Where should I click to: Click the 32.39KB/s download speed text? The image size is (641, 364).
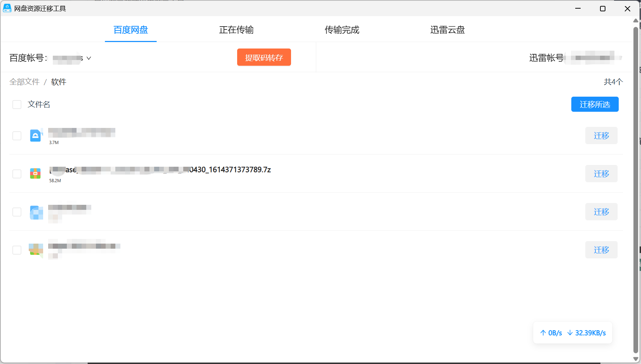pos(590,333)
